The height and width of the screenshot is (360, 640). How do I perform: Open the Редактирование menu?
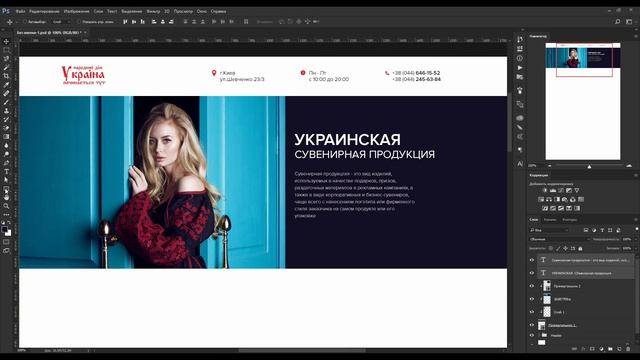[44, 11]
